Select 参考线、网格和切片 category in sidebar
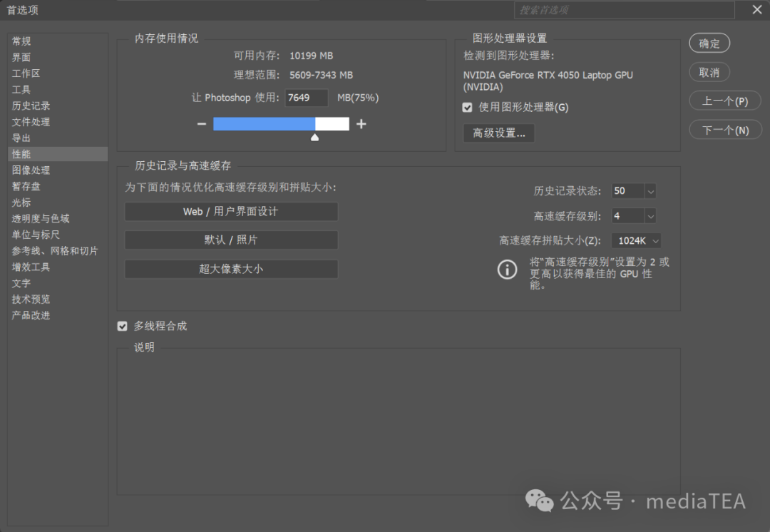The image size is (770, 532). tap(58, 251)
